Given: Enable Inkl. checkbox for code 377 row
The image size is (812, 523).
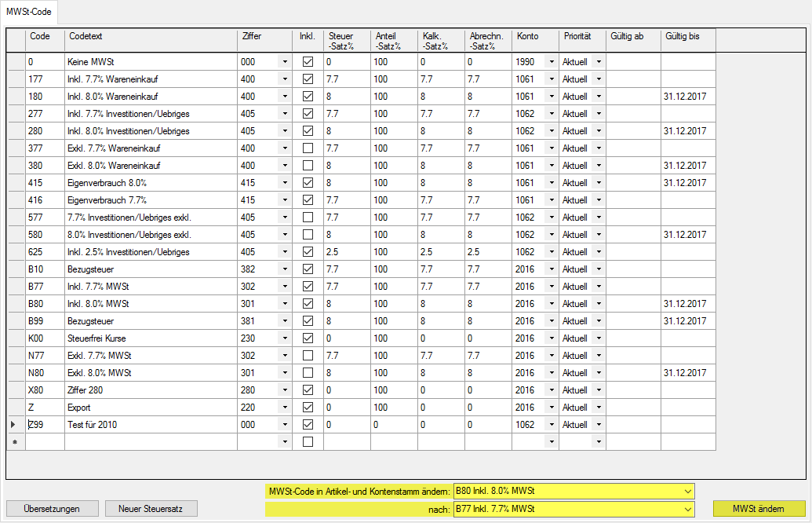Looking at the screenshot, I should (308, 148).
